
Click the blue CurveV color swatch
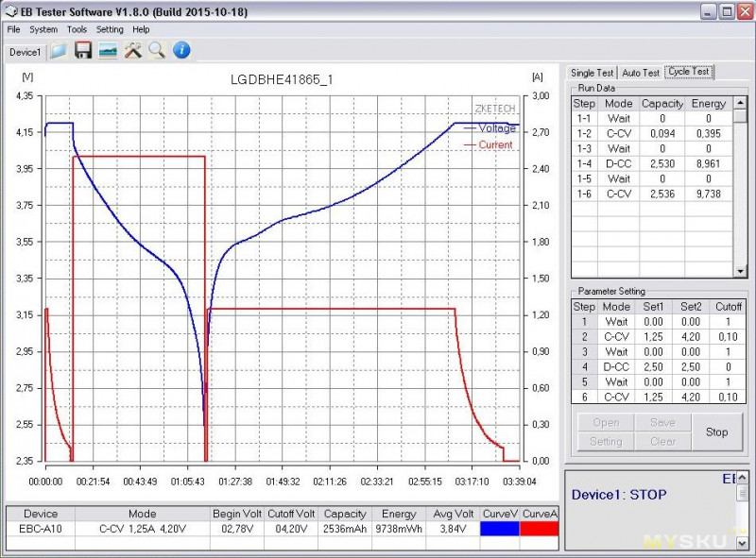[x=500, y=531]
